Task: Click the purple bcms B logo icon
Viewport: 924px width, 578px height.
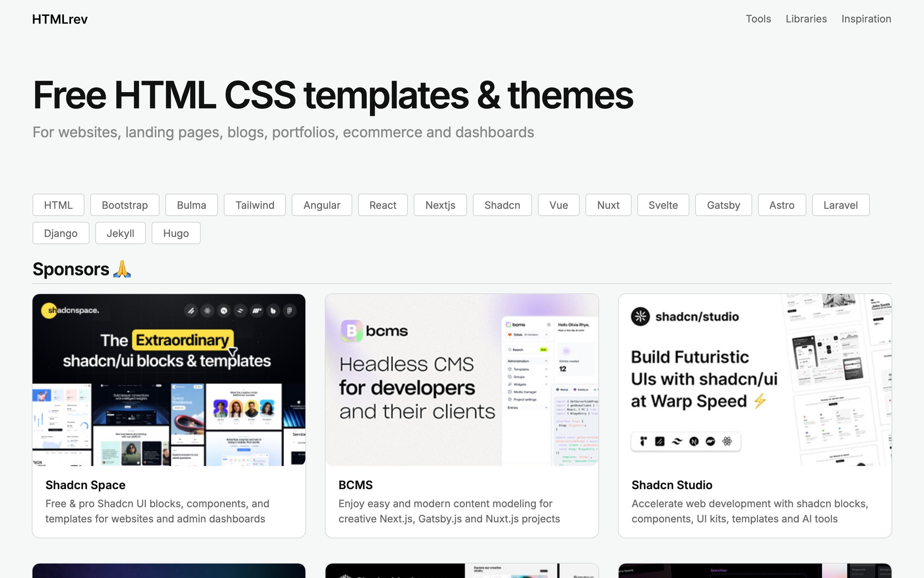Action: coord(351,331)
